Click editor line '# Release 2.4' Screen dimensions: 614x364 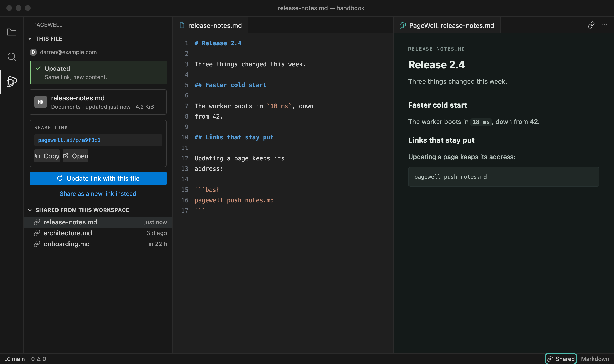coord(218,43)
